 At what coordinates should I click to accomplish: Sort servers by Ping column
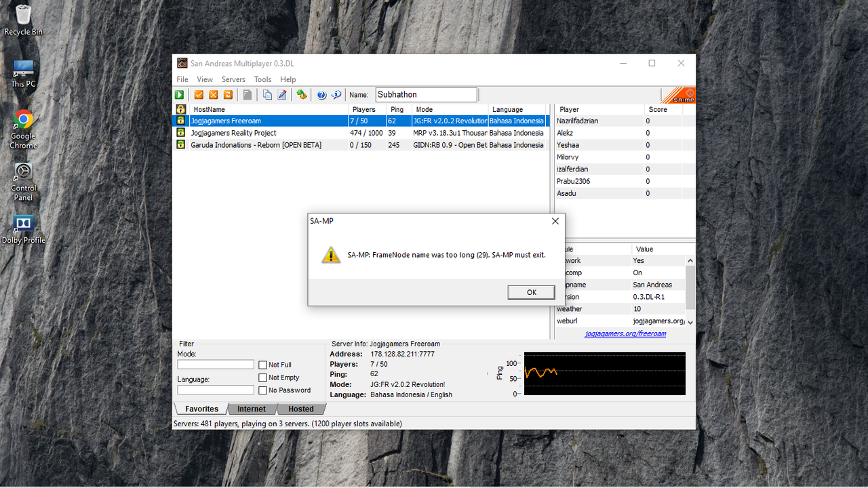[399, 109]
